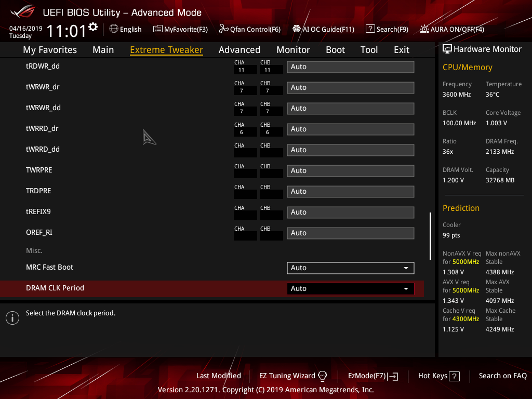This screenshot has width=532, height=399.
Task: Click the OREF_RI setting label
Action: pyautogui.click(x=39, y=232)
